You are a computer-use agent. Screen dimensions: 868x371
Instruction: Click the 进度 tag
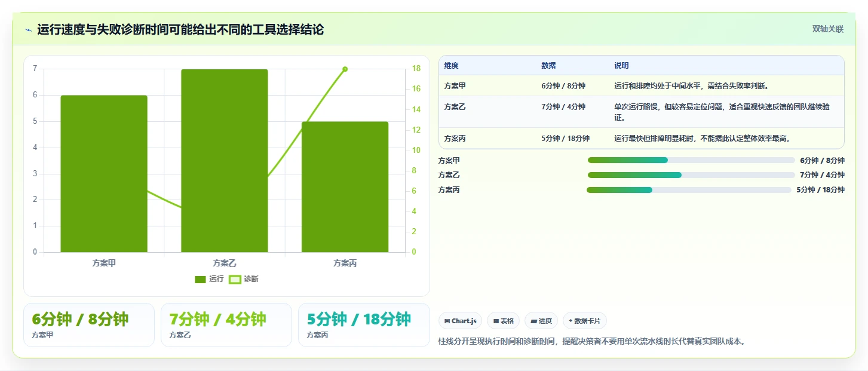click(x=541, y=321)
